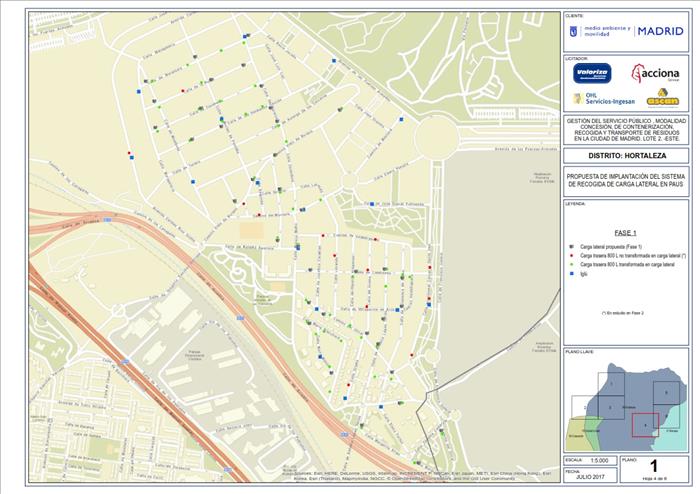Click the Acciona company logo
Screen dimensions: 700x494
coord(660,73)
